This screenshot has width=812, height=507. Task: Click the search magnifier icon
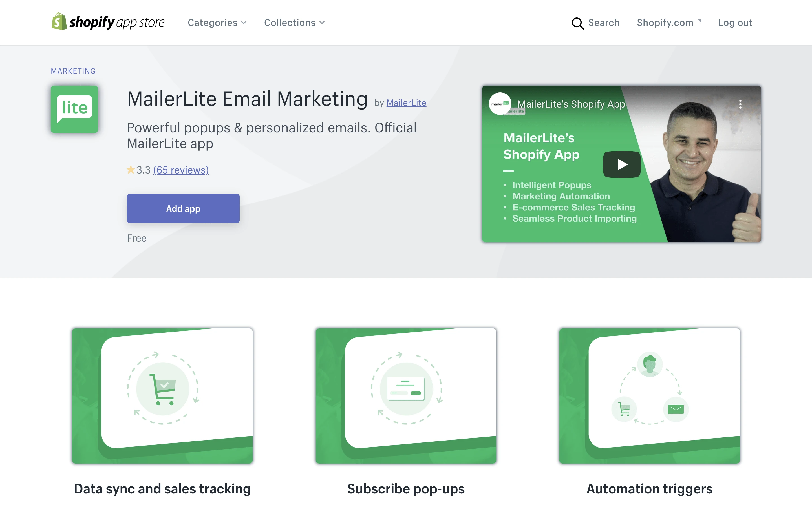tap(577, 23)
